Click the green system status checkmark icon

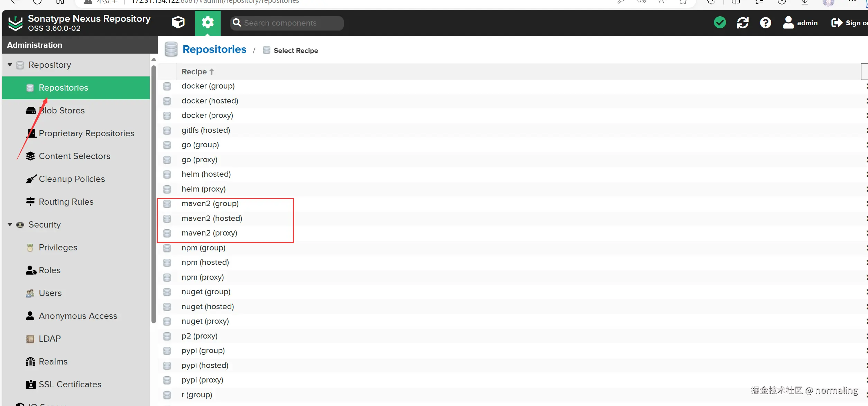pos(720,23)
